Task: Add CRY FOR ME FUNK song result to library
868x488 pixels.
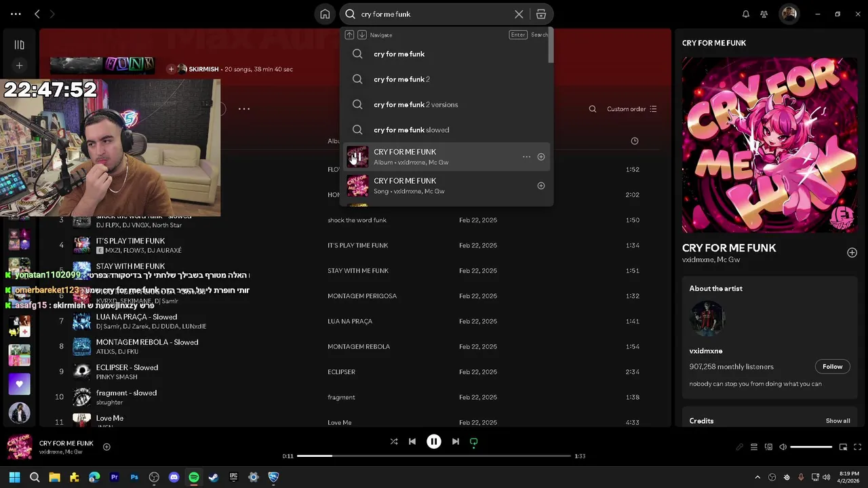Action: tap(541, 186)
